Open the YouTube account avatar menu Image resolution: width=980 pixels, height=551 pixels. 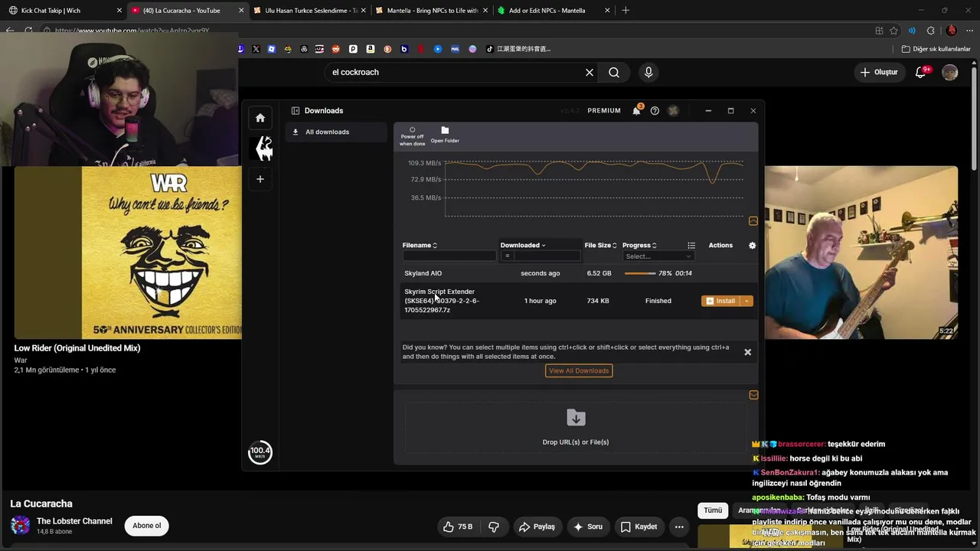point(950,73)
